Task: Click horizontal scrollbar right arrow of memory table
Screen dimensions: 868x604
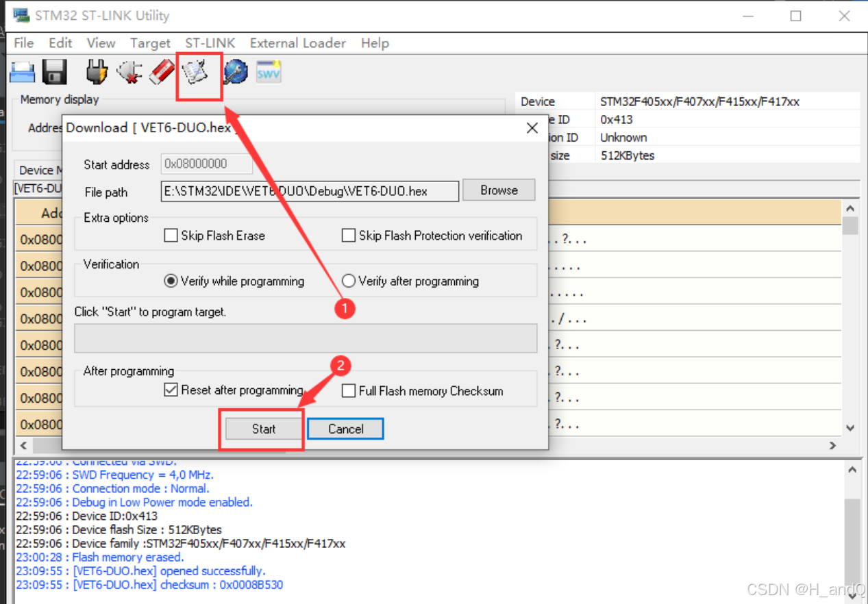Action: click(832, 445)
